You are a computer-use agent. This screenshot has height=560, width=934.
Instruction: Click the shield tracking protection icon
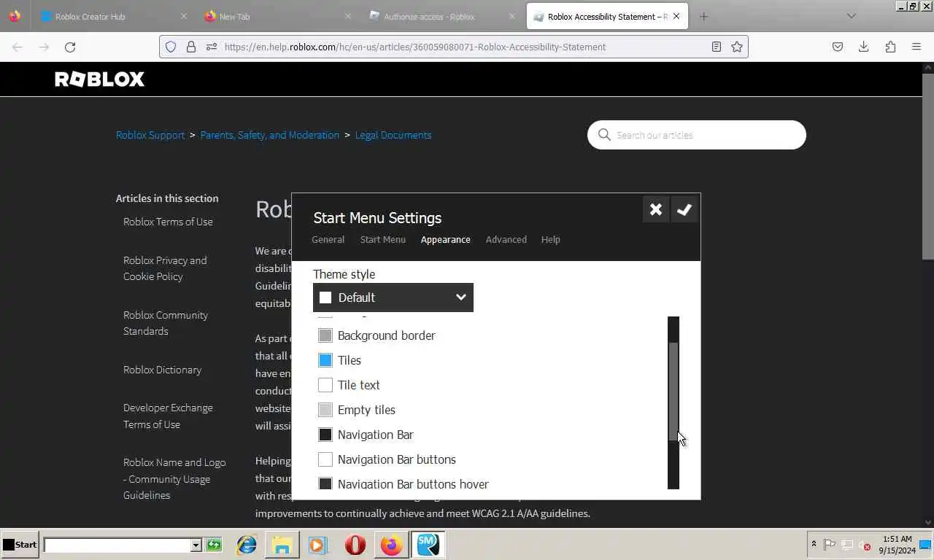[x=171, y=47]
